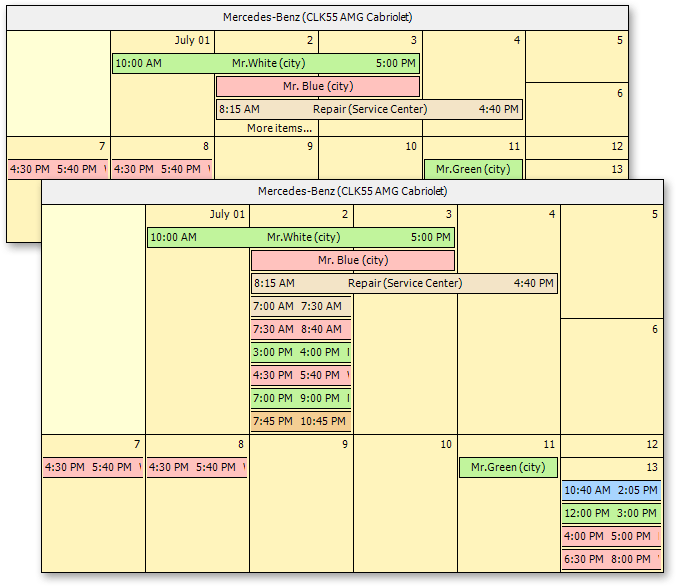The height and width of the screenshot is (587, 677).
Task: Select front calendar 4:30 PM appointment on day 8
Action: (x=197, y=467)
